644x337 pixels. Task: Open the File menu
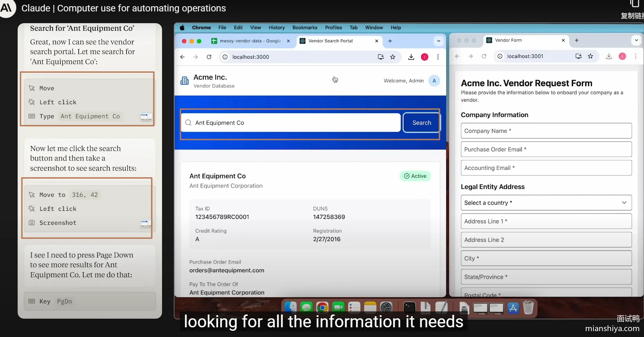[222, 28]
